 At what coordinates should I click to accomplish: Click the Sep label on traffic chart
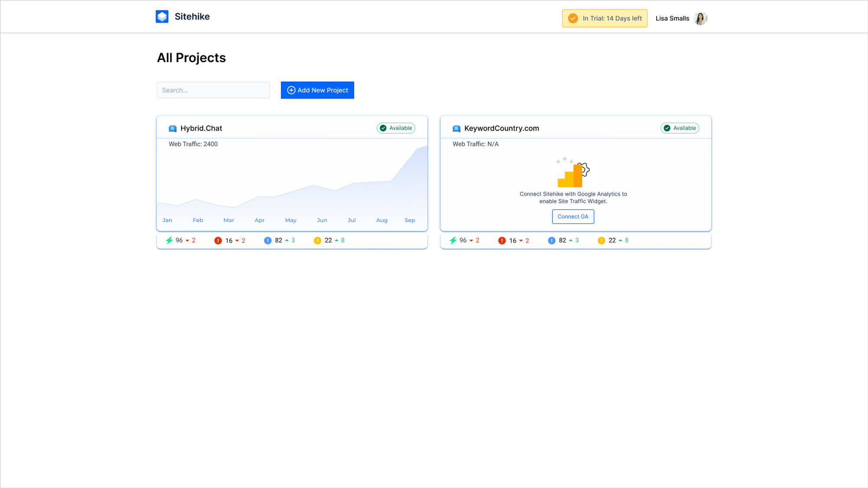[x=410, y=220]
